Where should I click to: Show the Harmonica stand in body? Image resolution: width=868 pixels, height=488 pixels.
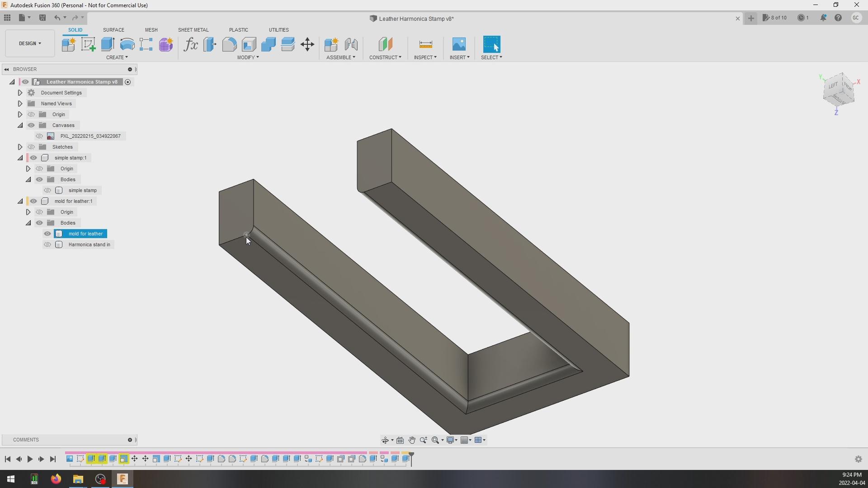[x=47, y=244]
